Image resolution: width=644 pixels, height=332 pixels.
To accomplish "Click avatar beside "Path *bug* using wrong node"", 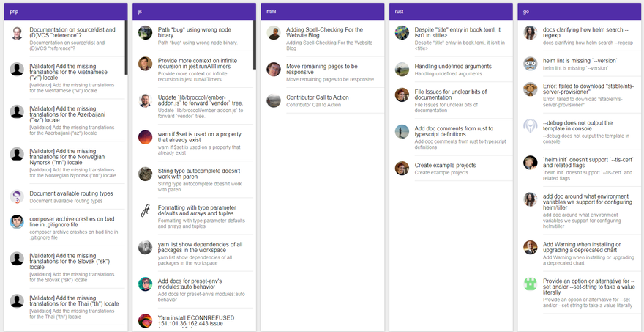I will [x=146, y=33].
